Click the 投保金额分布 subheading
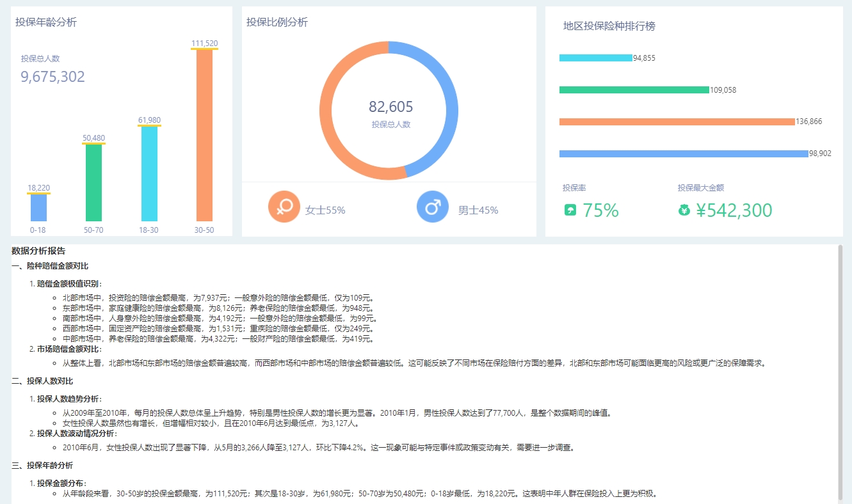Screen dimensions: 852x504 point(60,484)
